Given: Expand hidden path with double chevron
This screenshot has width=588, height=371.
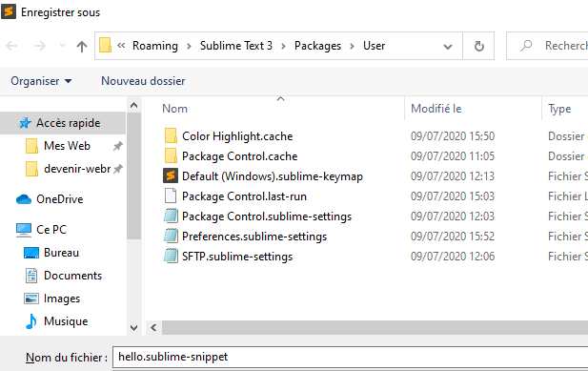Looking at the screenshot, I should pos(121,46).
